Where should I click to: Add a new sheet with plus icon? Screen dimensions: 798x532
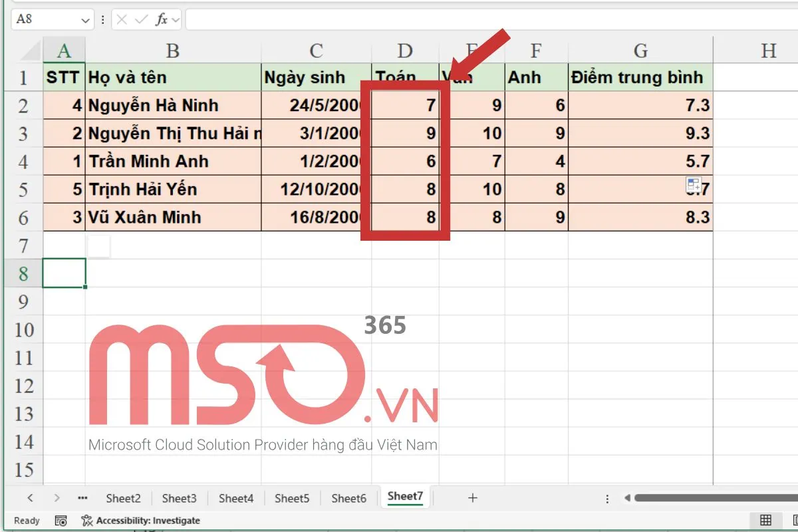pos(472,497)
